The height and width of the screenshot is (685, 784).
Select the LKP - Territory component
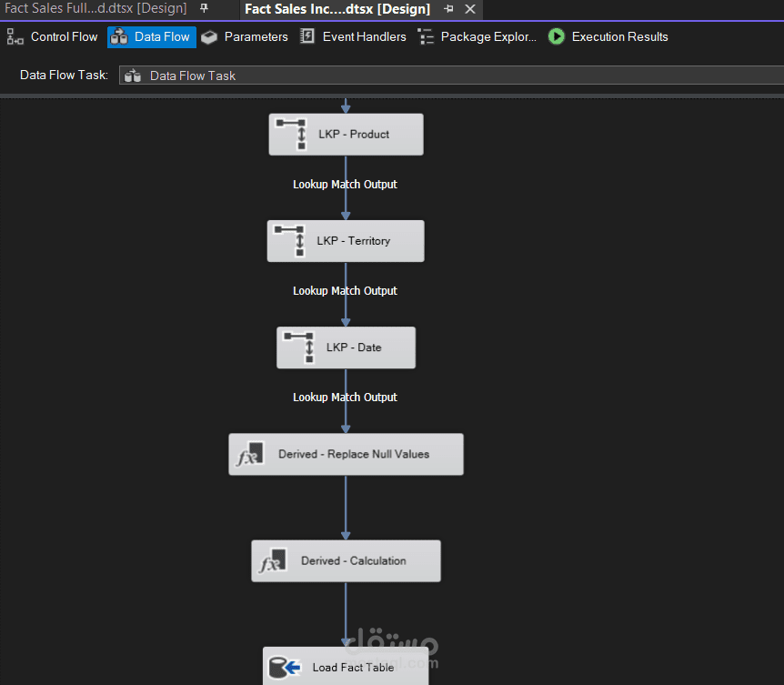pyautogui.click(x=346, y=241)
